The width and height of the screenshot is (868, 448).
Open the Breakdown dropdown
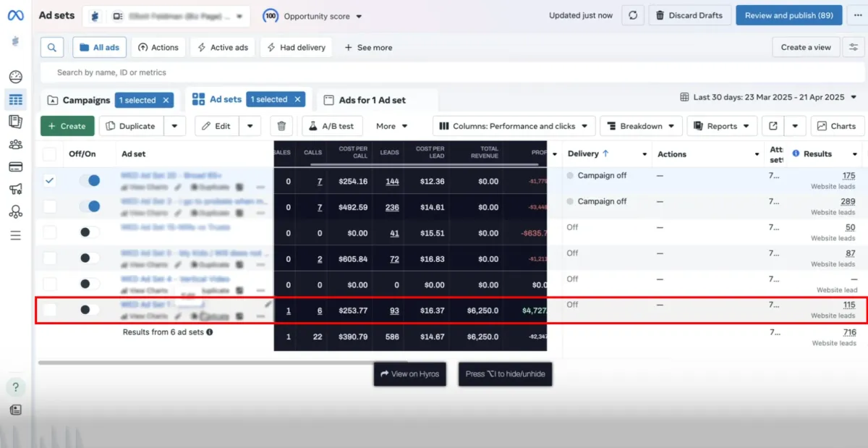pyautogui.click(x=641, y=126)
